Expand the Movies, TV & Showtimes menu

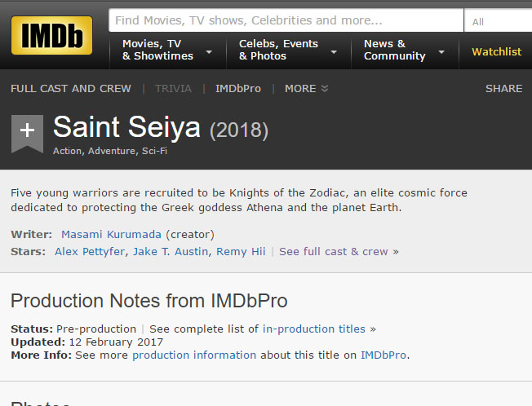point(167,50)
